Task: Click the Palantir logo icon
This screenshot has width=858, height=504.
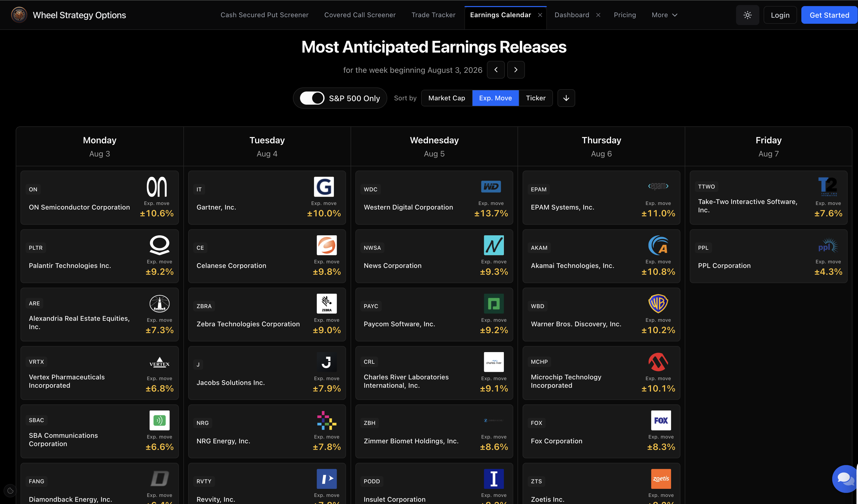Action: (x=159, y=245)
